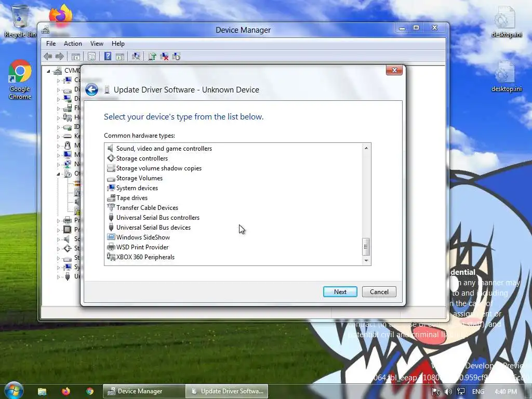Select the XBOX 360 Peripherals icon
Screen dimensions: 532x399
click(x=111, y=257)
